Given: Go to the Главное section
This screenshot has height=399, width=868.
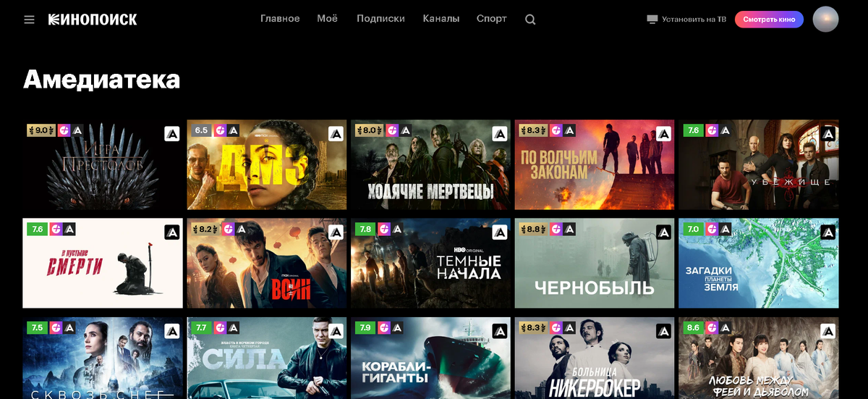Looking at the screenshot, I should (x=280, y=19).
